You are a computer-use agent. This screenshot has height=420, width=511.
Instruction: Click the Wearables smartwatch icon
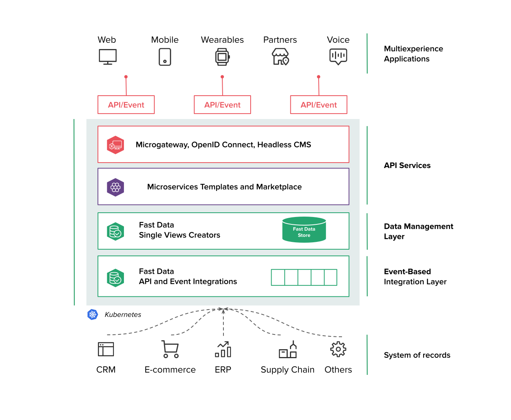(223, 57)
